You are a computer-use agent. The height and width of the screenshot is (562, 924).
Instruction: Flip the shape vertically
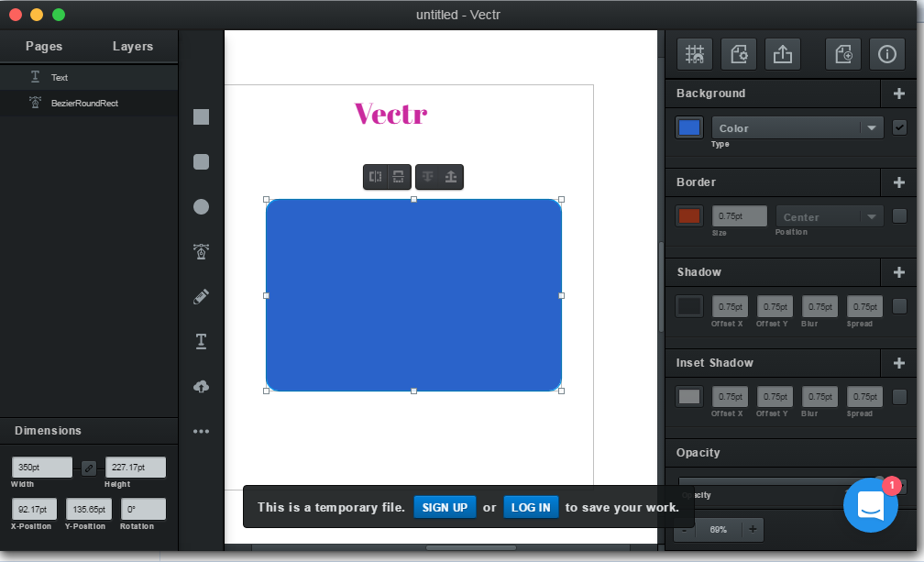click(x=399, y=177)
